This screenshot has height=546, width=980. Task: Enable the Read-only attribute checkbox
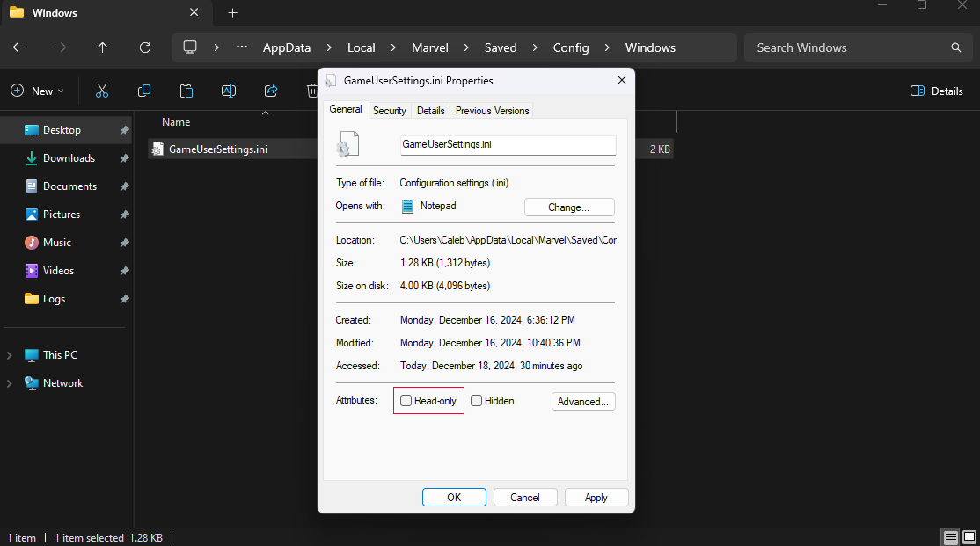[406, 401]
